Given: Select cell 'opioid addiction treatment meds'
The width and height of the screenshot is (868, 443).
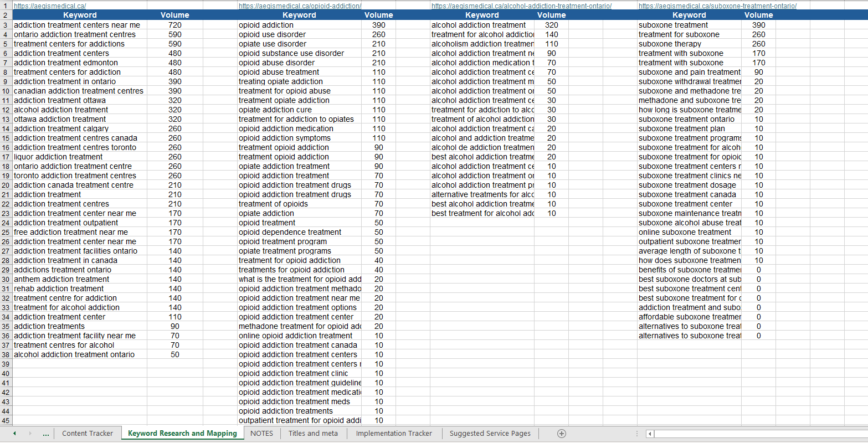Looking at the screenshot, I should pos(299,401).
